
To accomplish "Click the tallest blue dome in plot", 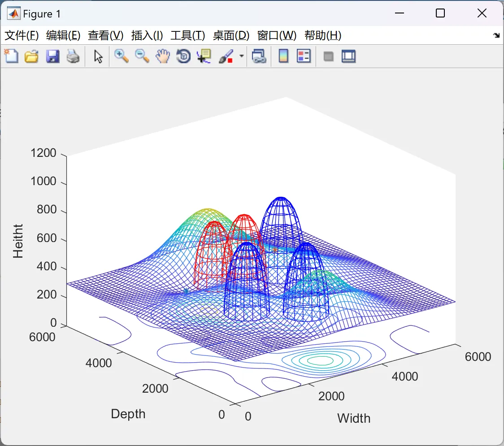I will pyautogui.click(x=281, y=220).
